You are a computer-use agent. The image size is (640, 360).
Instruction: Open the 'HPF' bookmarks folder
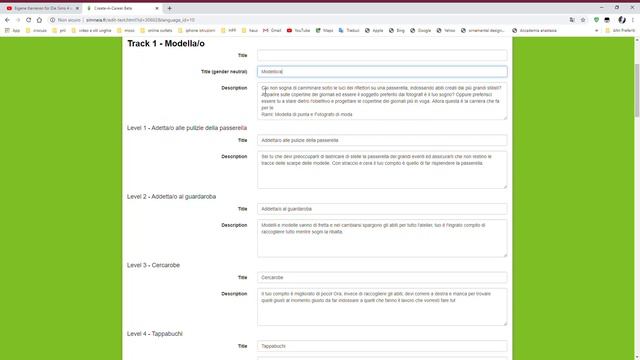(229, 31)
